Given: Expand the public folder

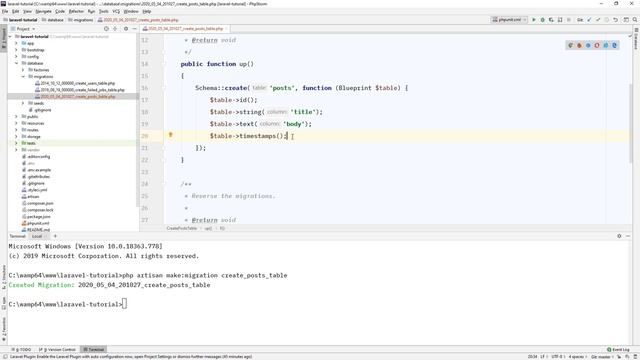Looking at the screenshot, I should [x=16, y=117].
